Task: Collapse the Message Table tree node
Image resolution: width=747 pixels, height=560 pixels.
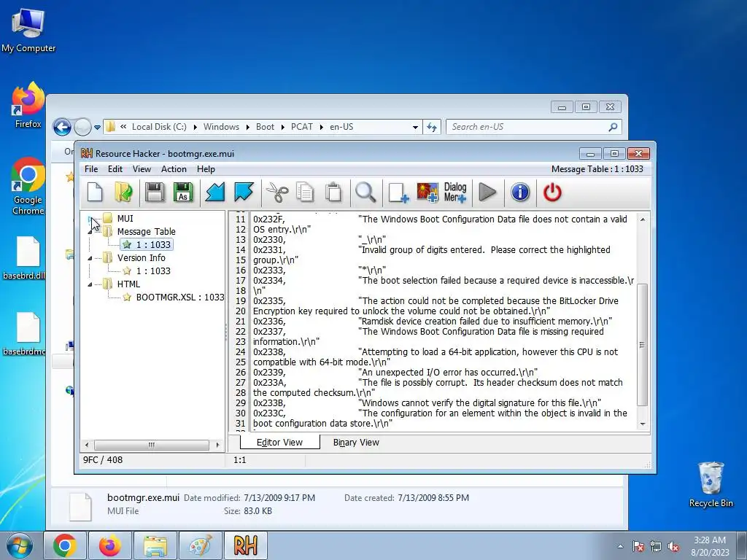Action: pyautogui.click(x=90, y=232)
